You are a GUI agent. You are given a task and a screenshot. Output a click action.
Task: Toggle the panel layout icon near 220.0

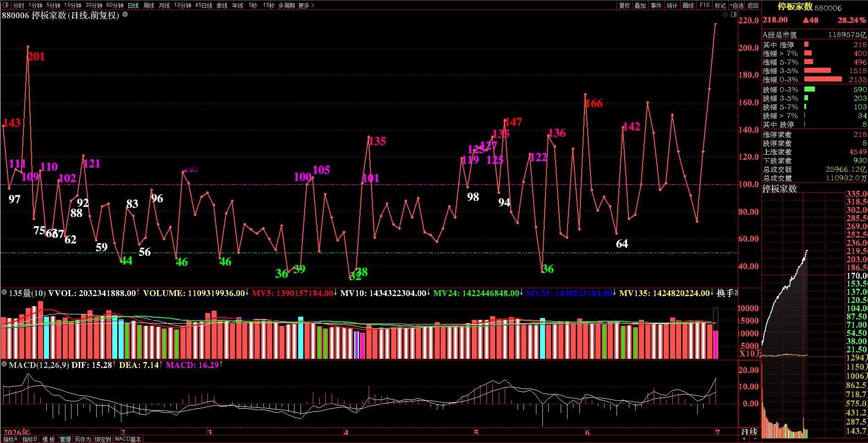coord(734,15)
